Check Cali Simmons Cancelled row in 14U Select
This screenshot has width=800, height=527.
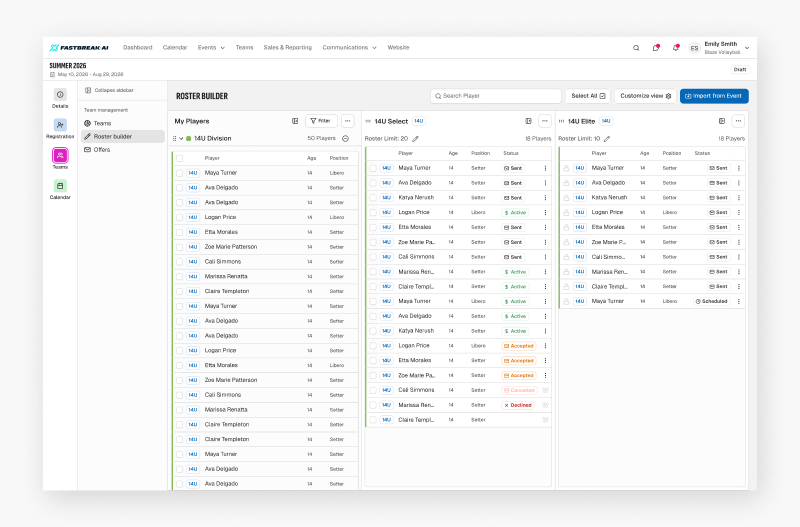point(373,390)
